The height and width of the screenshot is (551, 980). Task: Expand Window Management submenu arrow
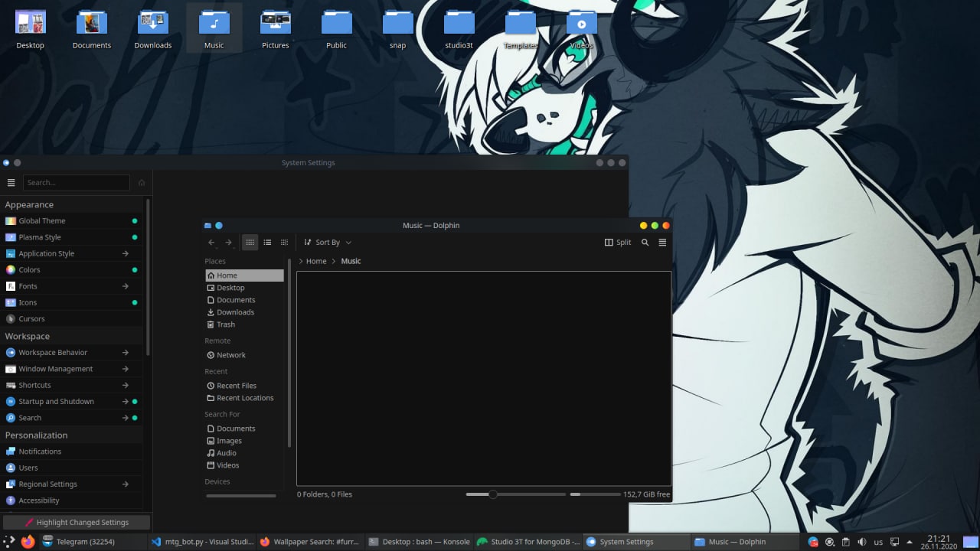tap(126, 369)
